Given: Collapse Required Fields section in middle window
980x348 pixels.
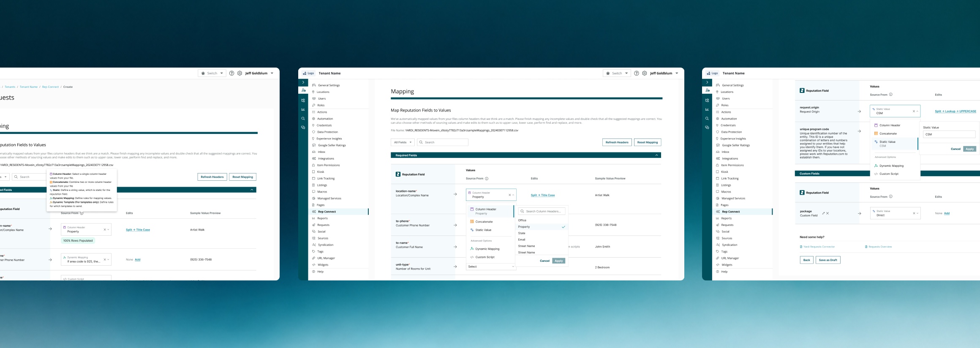Looking at the screenshot, I should 656,155.
